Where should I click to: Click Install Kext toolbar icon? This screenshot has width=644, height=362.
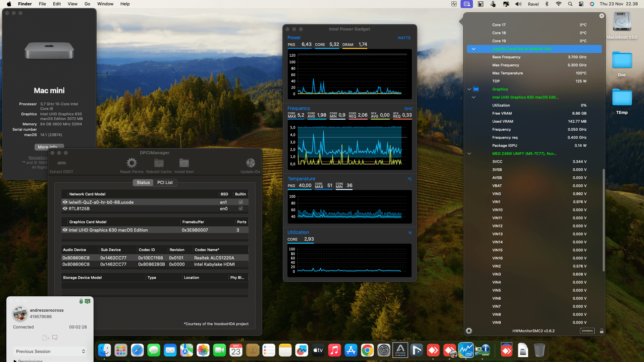(184, 163)
